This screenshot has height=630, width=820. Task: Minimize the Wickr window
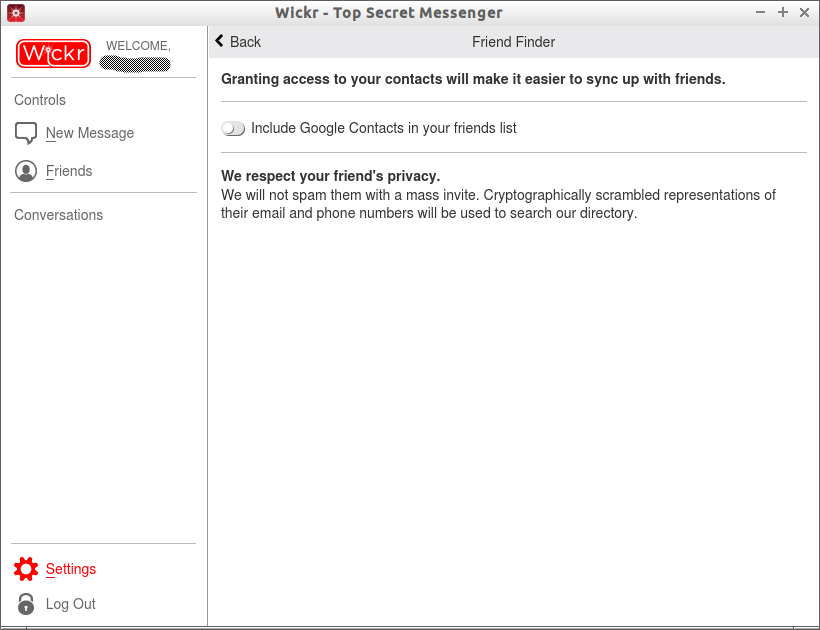(760, 12)
